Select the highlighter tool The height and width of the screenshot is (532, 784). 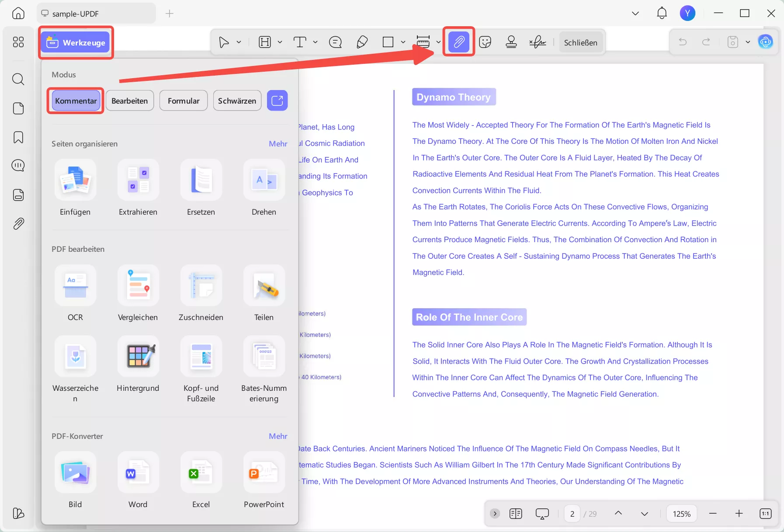[x=265, y=42]
